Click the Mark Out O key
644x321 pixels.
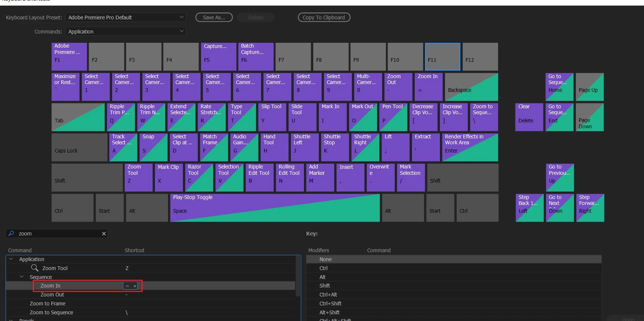(363, 117)
